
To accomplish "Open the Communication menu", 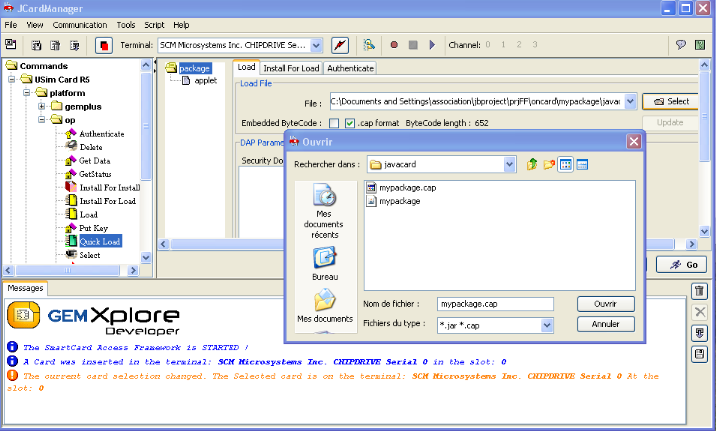I will [x=79, y=25].
